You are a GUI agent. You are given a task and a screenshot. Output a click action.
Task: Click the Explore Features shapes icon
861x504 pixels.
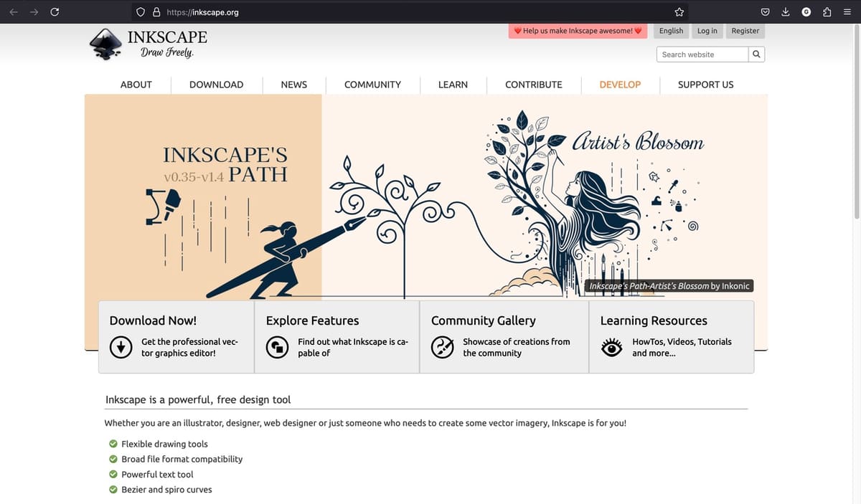click(278, 348)
